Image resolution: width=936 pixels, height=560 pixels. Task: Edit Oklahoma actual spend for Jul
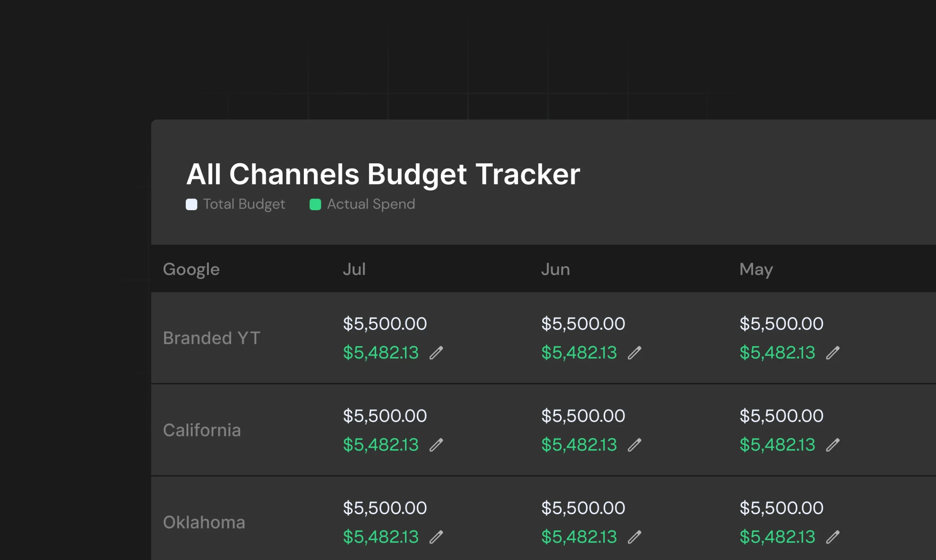click(436, 537)
